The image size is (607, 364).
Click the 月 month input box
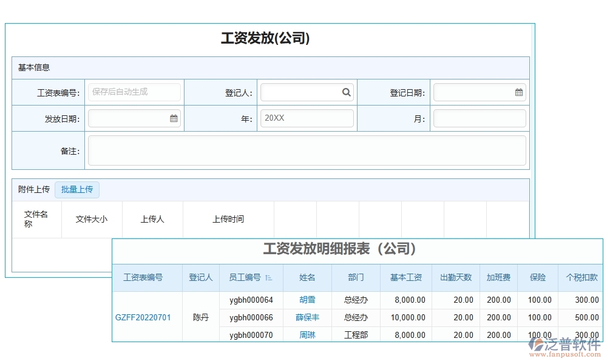tap(480, 118)
